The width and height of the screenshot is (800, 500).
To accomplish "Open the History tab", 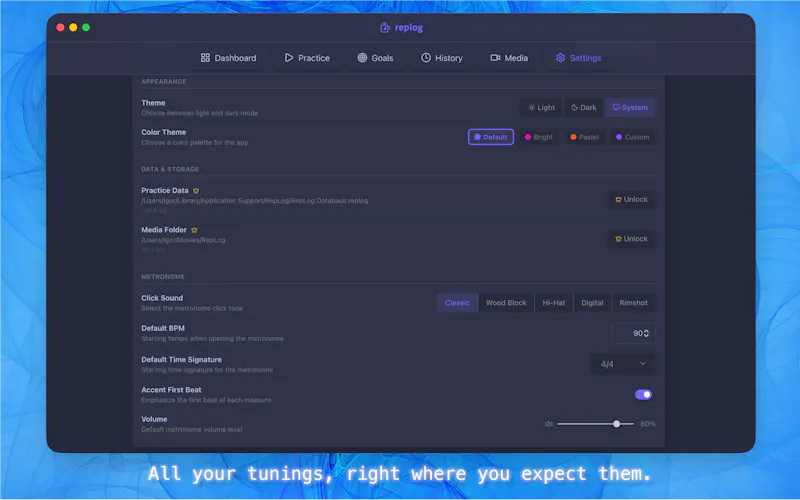I will (442, 58).
